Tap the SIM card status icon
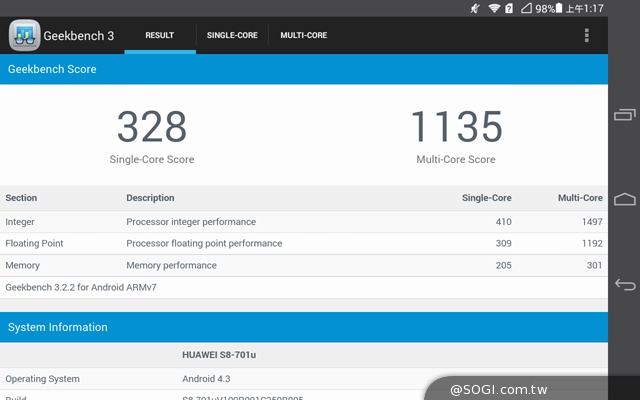640x400 pixels. click(x=510, y=8)
